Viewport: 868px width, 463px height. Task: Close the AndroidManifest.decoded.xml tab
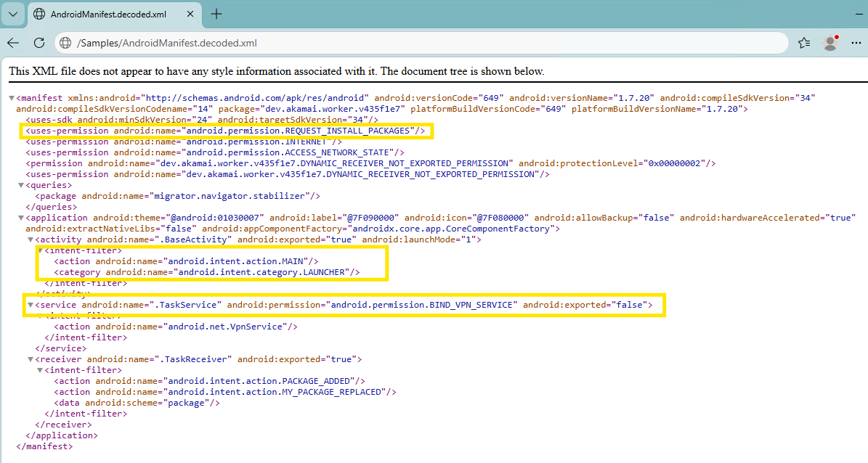click(190, 15)
